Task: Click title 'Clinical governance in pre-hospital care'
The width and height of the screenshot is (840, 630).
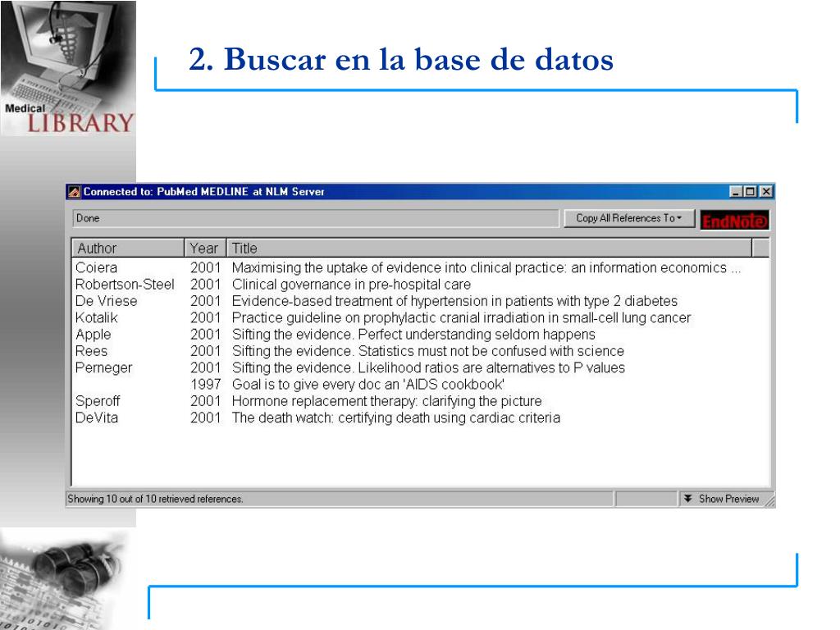Action: point(351,284)
